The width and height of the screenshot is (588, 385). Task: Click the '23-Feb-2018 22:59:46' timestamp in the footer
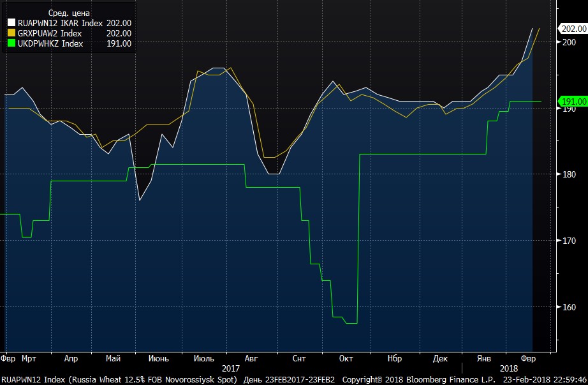[545, 380]
